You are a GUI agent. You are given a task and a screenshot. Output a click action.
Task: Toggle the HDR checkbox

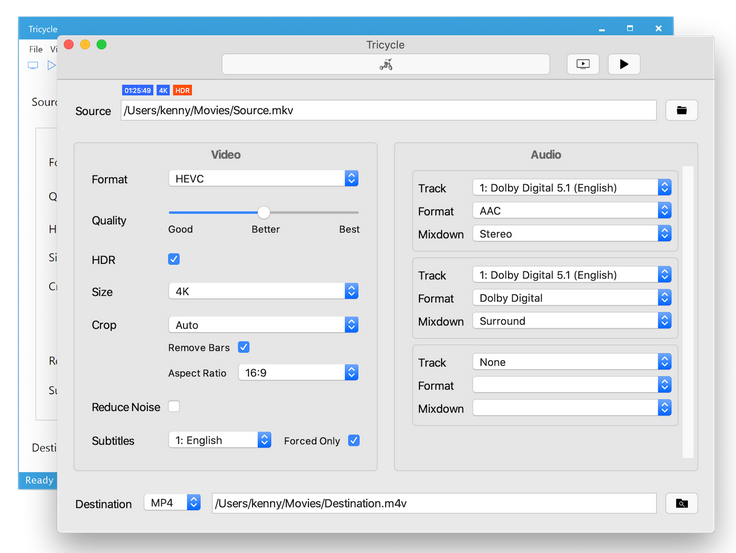(x=174, y=259)
